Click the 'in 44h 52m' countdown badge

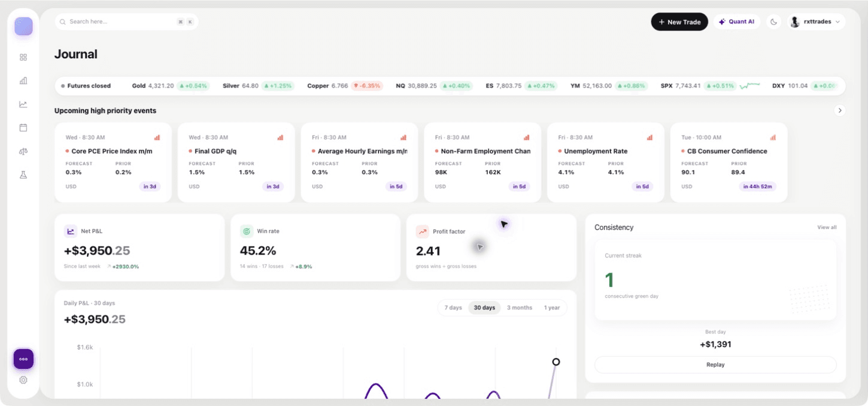(x=757, y=186)
